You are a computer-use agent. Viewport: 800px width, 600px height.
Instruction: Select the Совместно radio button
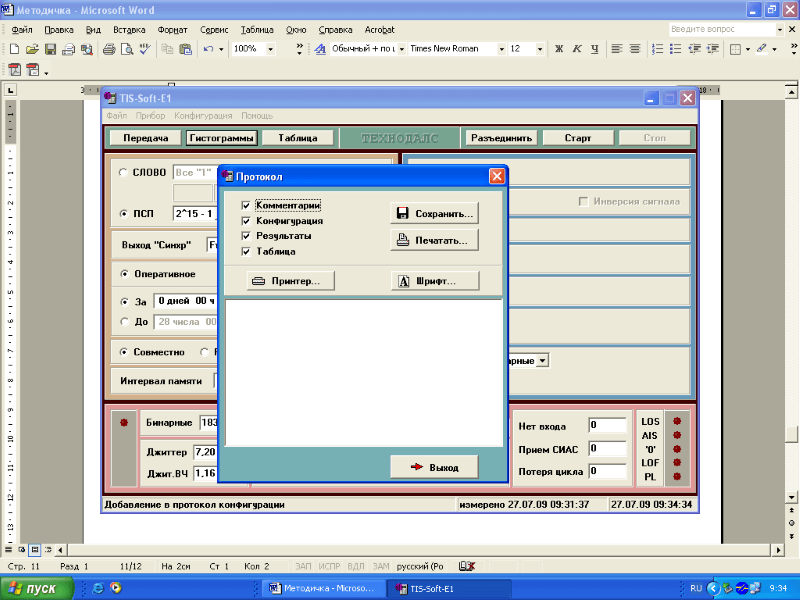click(123, 352)
